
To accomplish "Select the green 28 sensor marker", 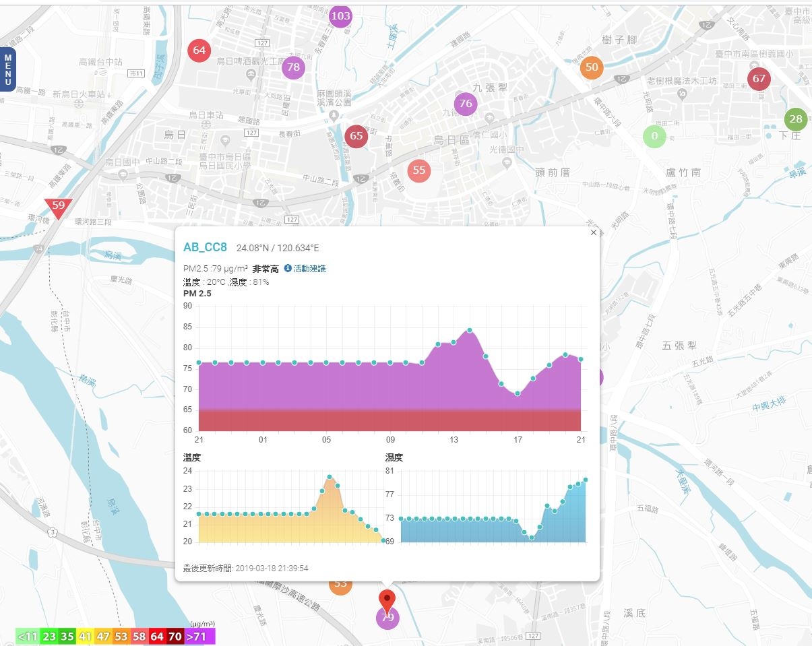I will 796,119.
